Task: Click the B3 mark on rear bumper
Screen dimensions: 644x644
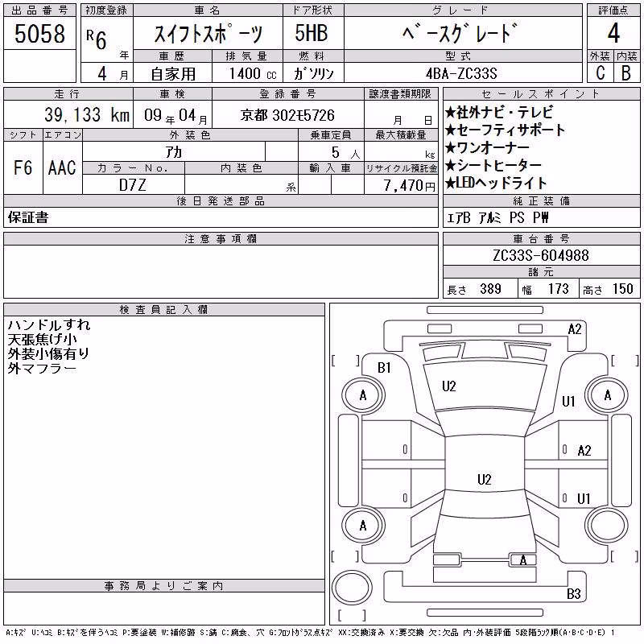Action: [x=573, y=594]
